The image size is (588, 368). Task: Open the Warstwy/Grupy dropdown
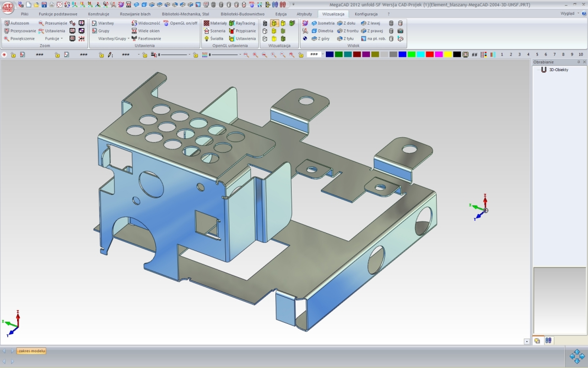pos(111,38)
